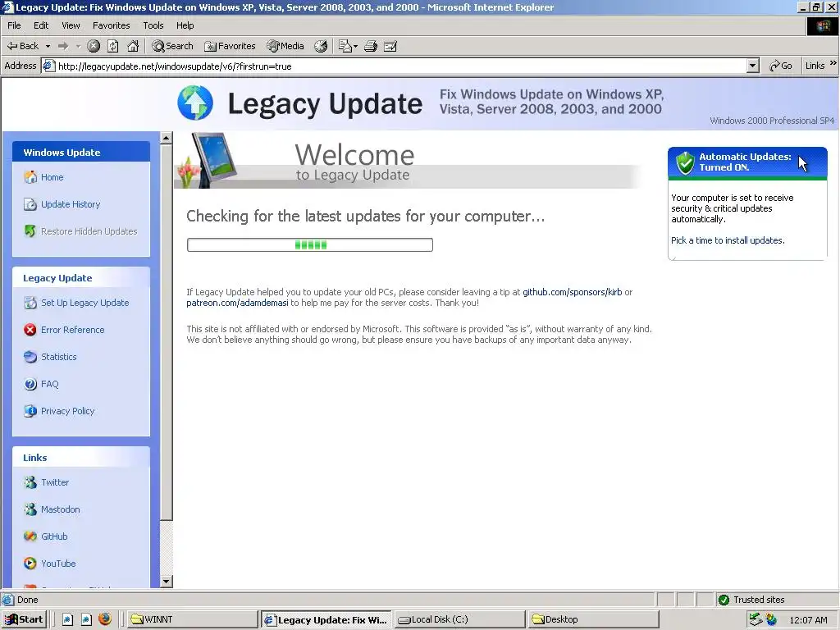Switch to WINNT taskbar window
This screenshot has width=840, height=630.
192,619
